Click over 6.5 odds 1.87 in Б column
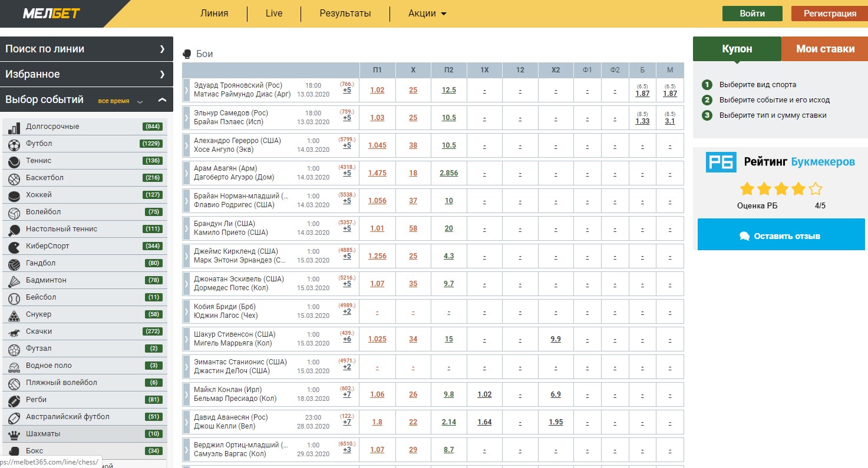 pos(642,94)
